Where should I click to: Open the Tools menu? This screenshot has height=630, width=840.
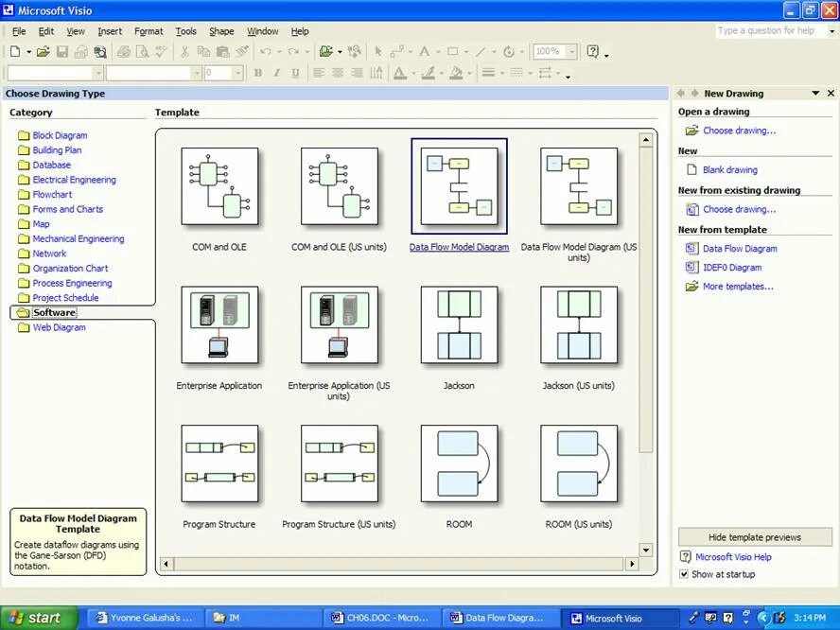pyautogui.click(x=186, y=31)
